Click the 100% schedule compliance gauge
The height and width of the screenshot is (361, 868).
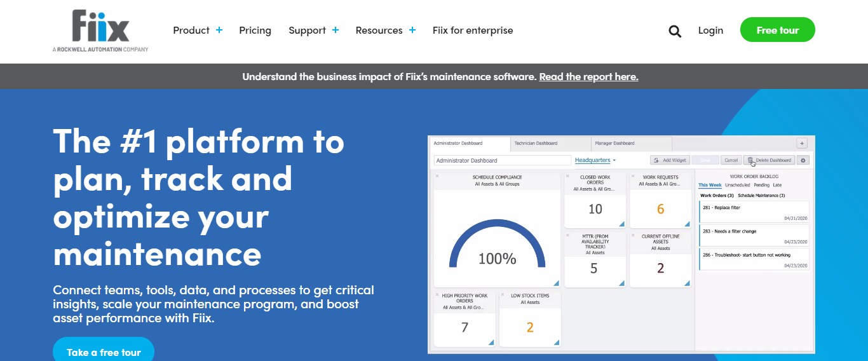(497, 245)
